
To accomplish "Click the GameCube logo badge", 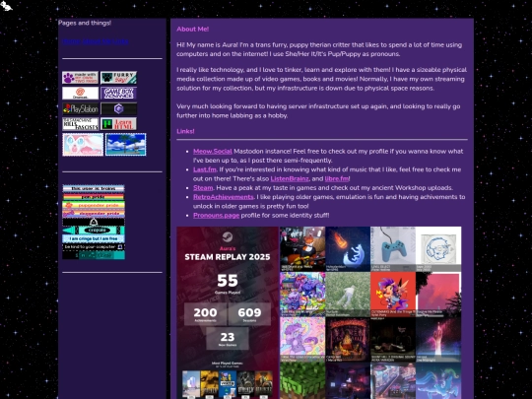I will 119,109.
